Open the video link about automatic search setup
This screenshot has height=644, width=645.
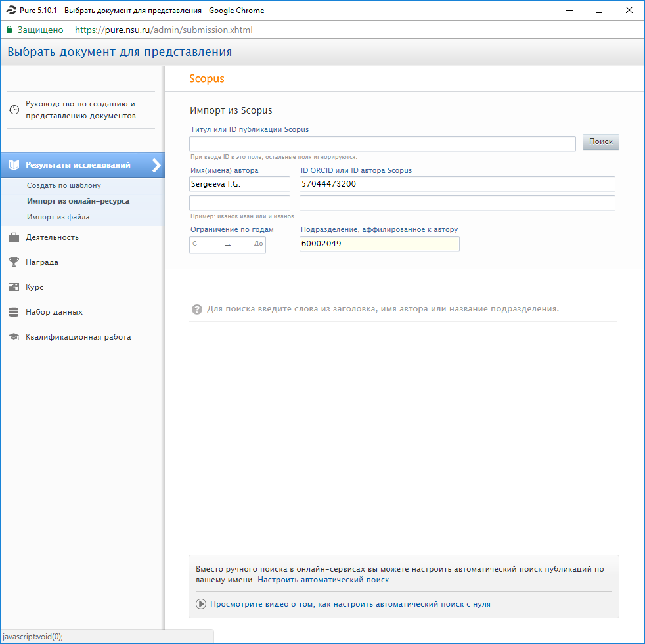coord(350,604)
